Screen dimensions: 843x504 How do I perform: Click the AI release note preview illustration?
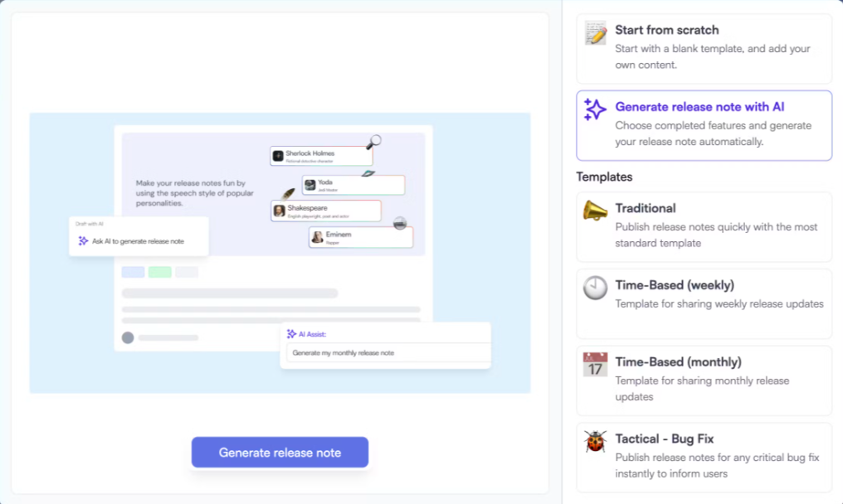click(x=280, y=253)
